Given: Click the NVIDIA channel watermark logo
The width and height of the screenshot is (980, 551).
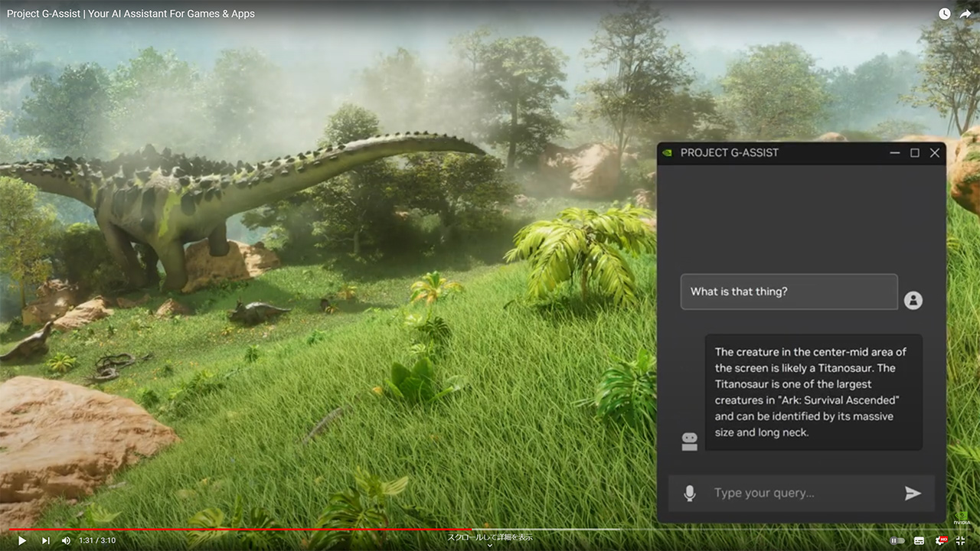Looking at the screenshot, I should (x=962, y=517).
